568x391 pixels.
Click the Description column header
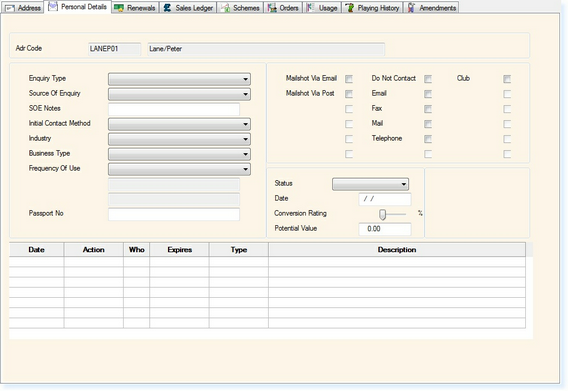tap(397, 250)
